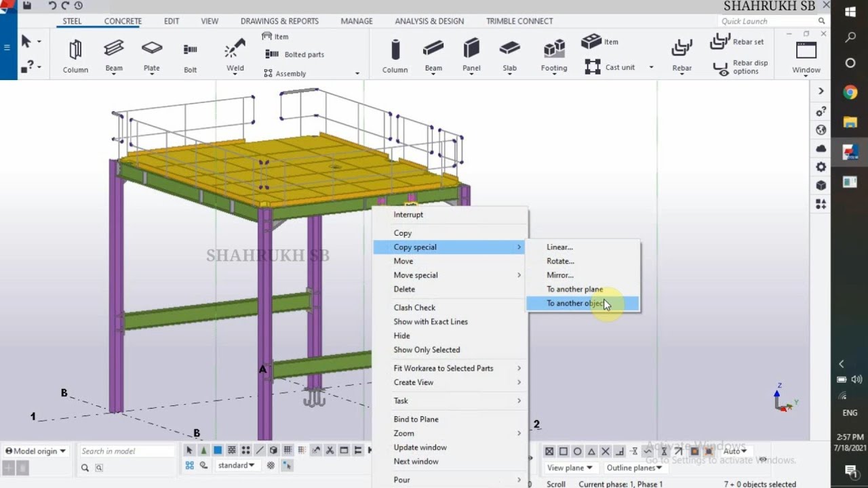Viewport: 868px width, 488px height.
Task: Open the standard selection filter dropdown
Action: pyautogui.click(x=237, y=465)
